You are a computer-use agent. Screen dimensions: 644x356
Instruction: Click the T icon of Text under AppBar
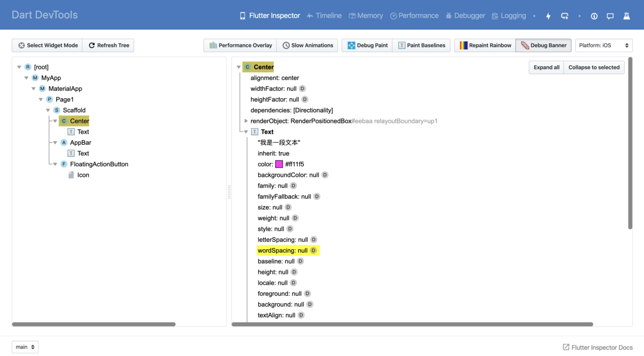click(x=71, y=153)
